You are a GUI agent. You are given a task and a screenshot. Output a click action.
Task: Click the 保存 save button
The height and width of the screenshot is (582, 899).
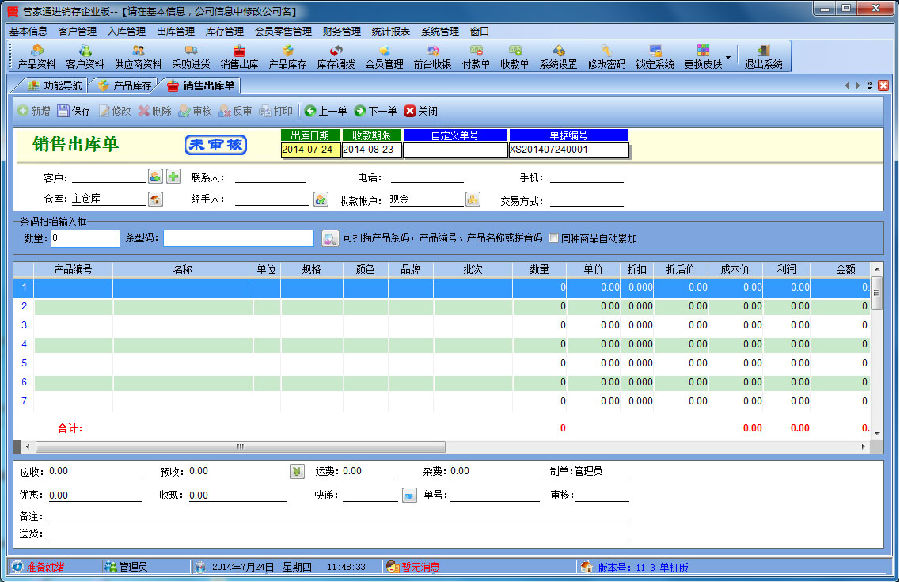pyautogui.click(x=74, y=111)
